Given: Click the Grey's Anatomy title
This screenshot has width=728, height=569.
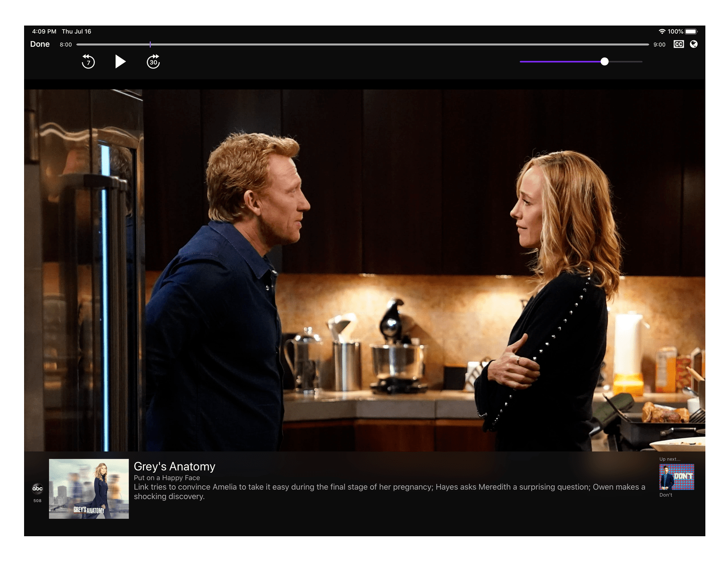Looking at the screenshot, I should (174, 466).
